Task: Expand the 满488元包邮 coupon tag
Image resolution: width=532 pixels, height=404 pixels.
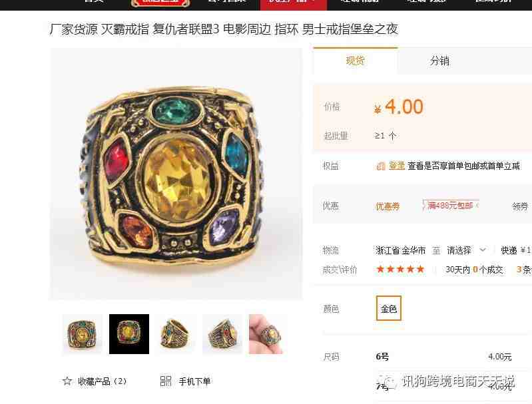Action: [451, 205]
